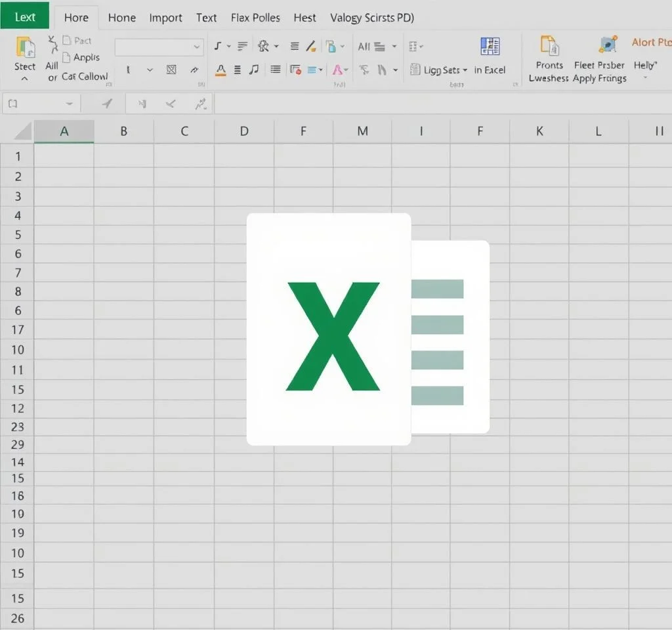Click the diagonal pen icon in the top ribbon row
The height and width of the screenshot is (630, 672).
click(311, 46)
